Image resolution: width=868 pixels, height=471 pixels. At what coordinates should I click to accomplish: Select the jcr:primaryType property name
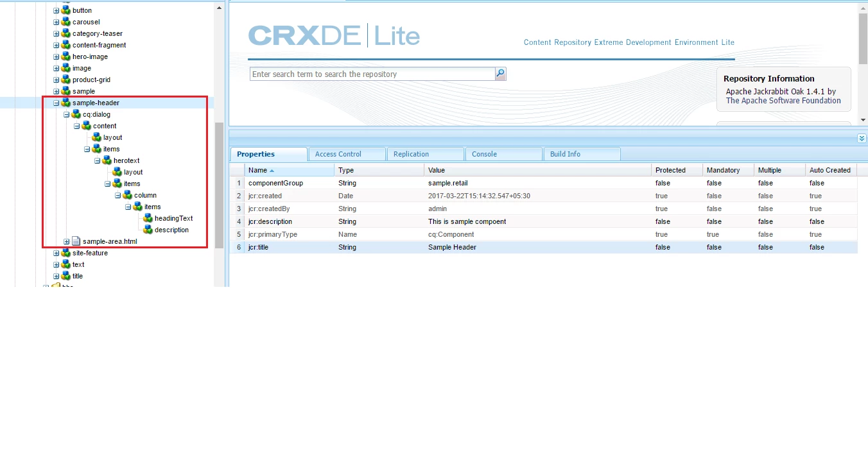point(273,234)
